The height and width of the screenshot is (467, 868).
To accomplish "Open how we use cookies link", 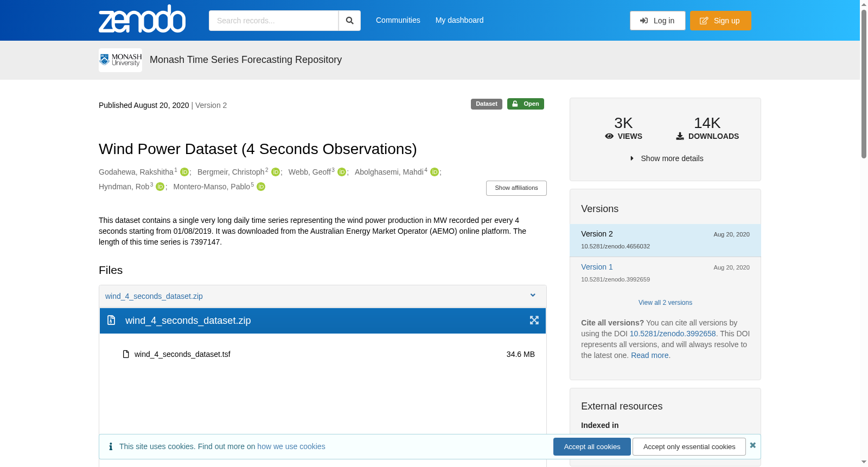I will (x=291, y=446).
